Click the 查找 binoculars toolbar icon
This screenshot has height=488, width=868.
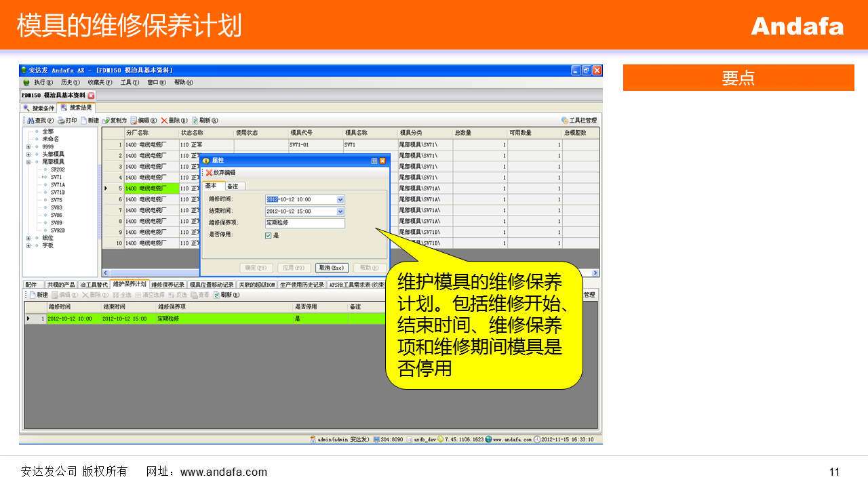(x=31, y=121)
